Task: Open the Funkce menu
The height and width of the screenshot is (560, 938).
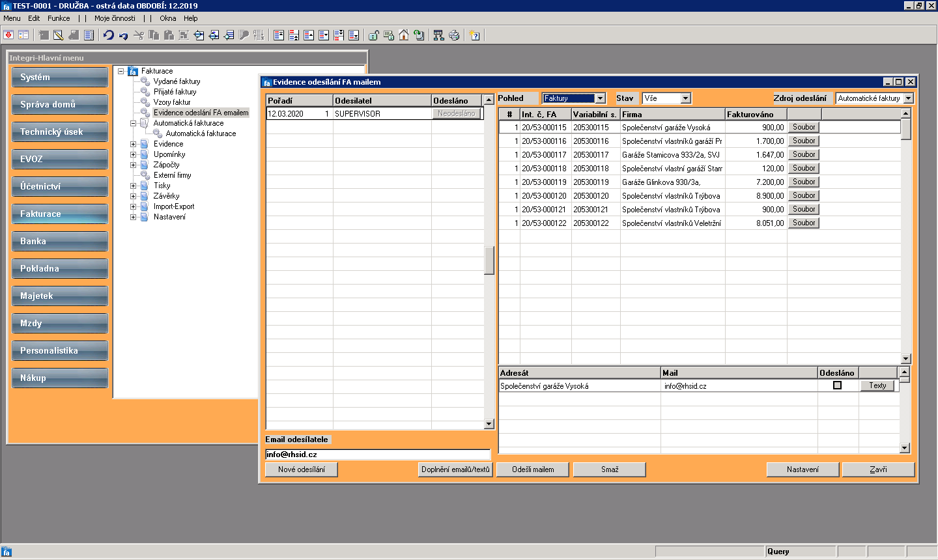Action: point(59,18)
